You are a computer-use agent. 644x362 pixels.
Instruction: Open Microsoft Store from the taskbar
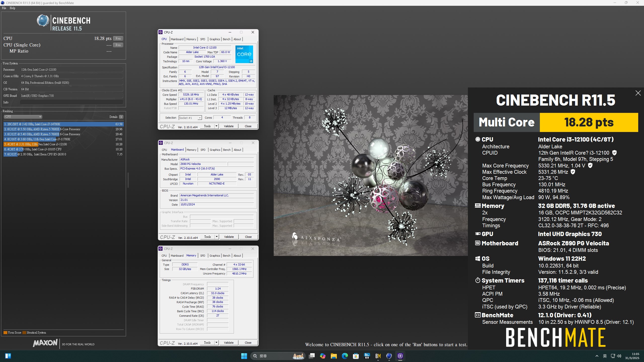pyautogui.click(x=356, y=356)
